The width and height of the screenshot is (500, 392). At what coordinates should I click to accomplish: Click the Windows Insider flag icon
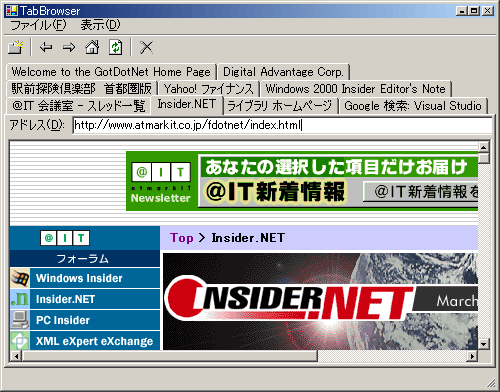coord(20,278)
